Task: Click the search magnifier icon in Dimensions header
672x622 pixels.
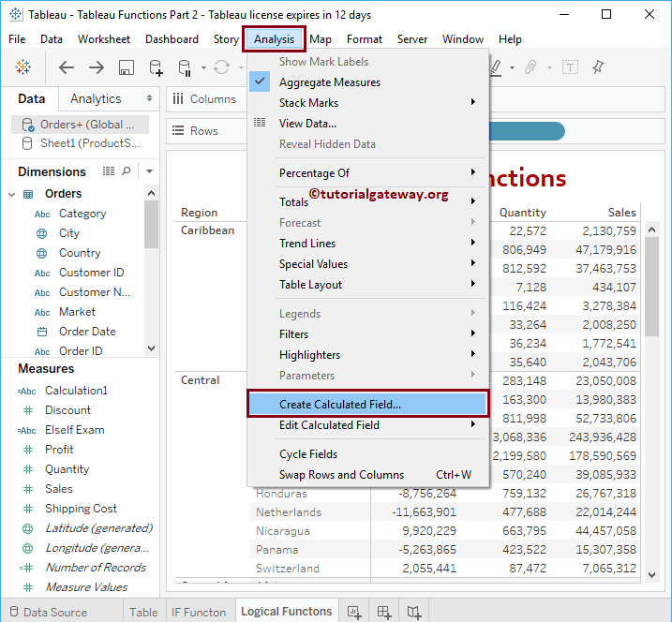Action: coord(126,171)
